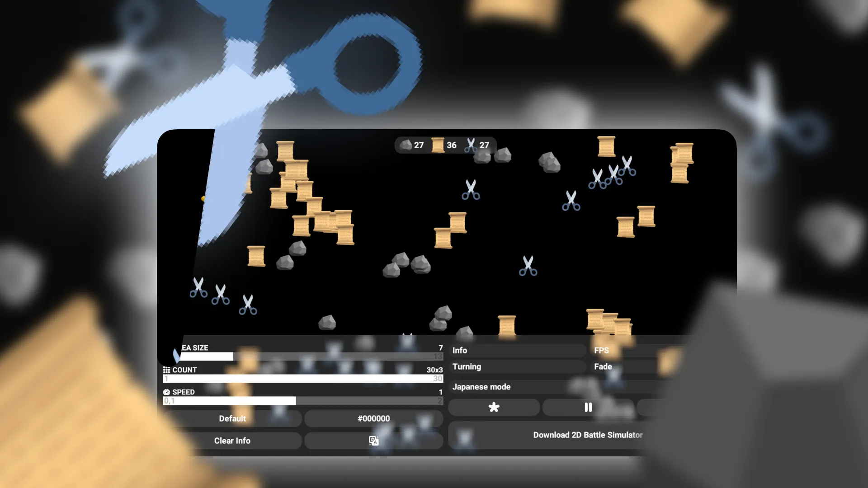Screen dimensions: 868x488
Task: Select the Info menu item
Action: point(460,350)
